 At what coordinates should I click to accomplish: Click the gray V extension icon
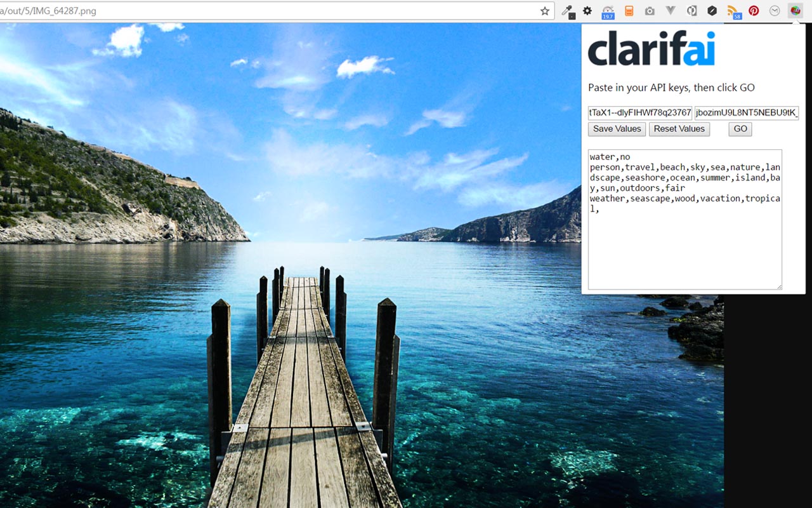[670, 11]
